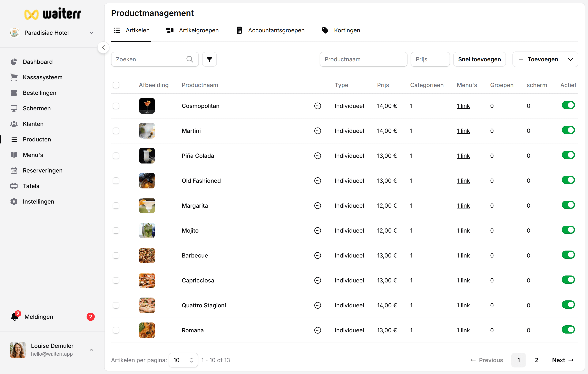Open the more-options icon for Barbecue
Image resolution: width=588 pixels, height=374 pixels.
point(317,255)
